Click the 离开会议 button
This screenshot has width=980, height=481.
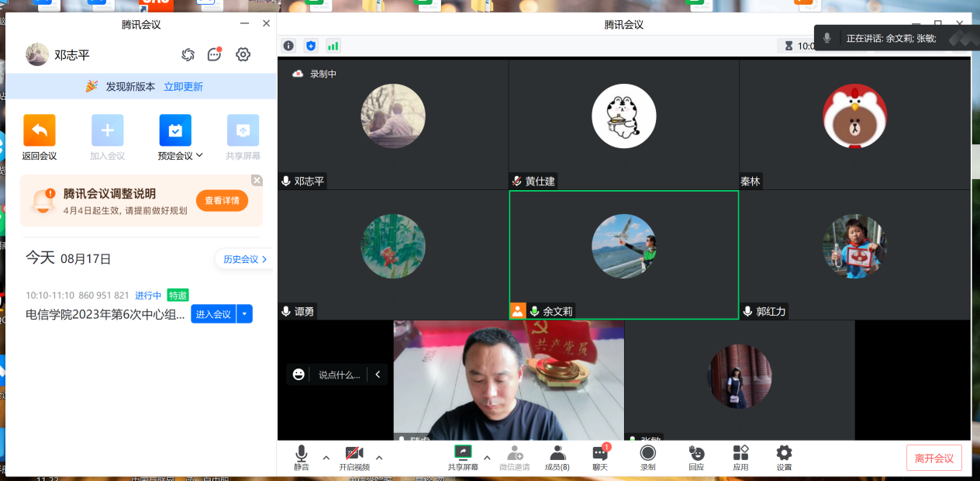click(x=933, y=459)
